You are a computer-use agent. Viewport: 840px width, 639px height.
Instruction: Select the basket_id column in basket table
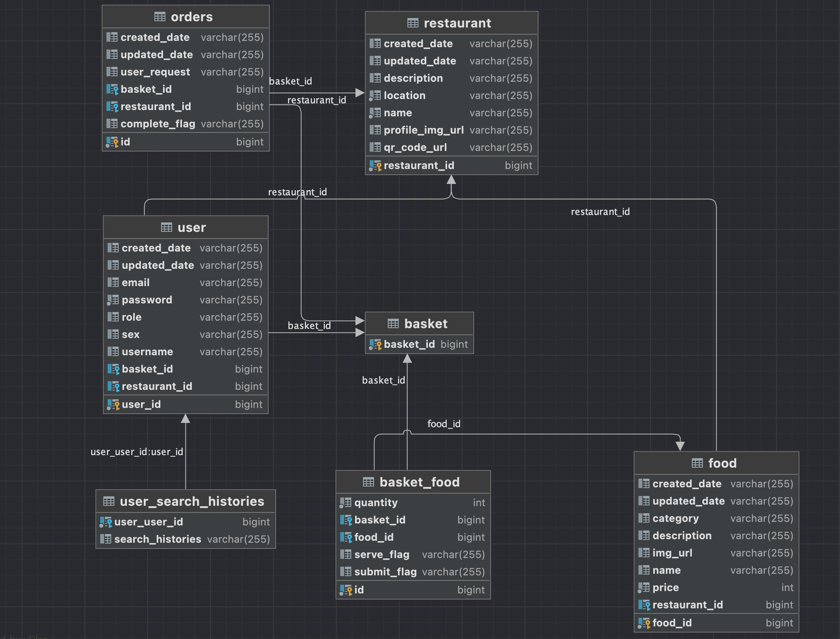pos(409,344)
